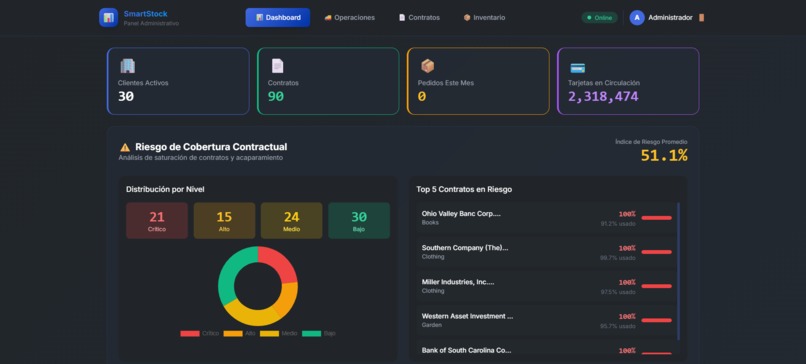Click the building icon in Clientes Activos
Image resolution: width=806 pixels, height=364 pixels.
pos(127,66)
